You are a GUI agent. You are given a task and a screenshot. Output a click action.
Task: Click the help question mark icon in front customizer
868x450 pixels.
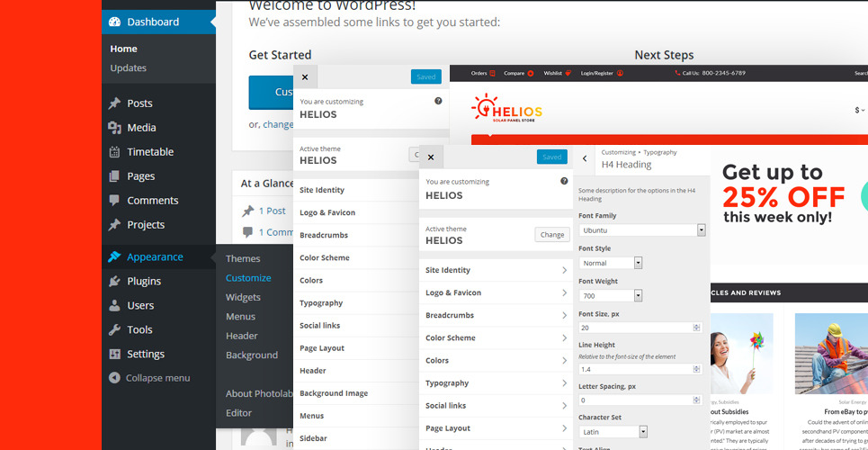(x=564, y=181)
